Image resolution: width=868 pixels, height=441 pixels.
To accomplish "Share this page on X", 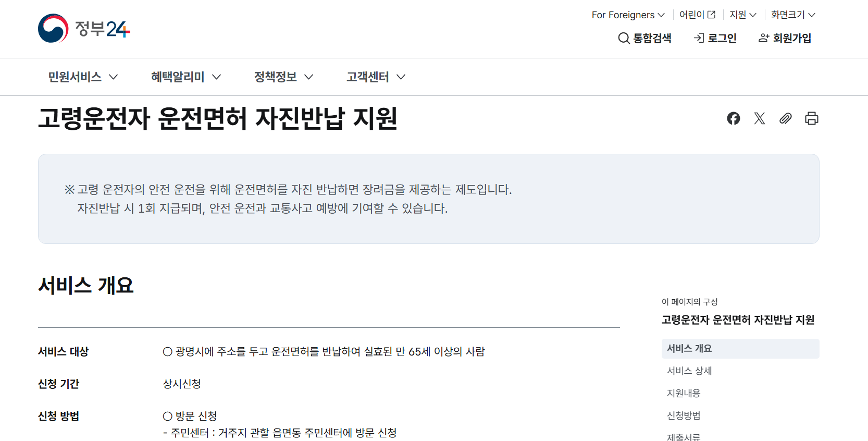I will coord(760,118).
